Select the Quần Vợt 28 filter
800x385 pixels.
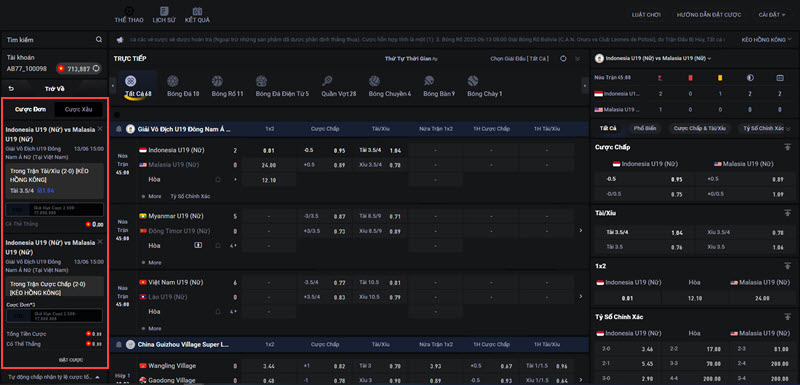339,86
